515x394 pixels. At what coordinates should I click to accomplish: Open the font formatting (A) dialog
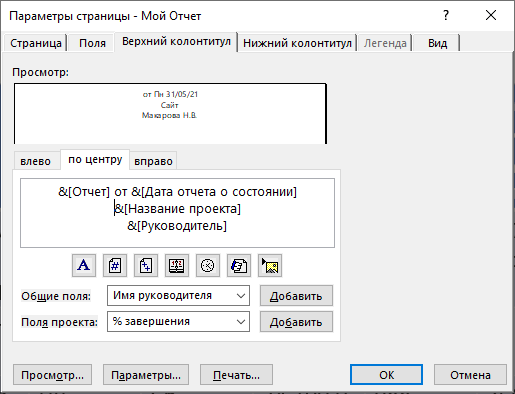point(84,266)
